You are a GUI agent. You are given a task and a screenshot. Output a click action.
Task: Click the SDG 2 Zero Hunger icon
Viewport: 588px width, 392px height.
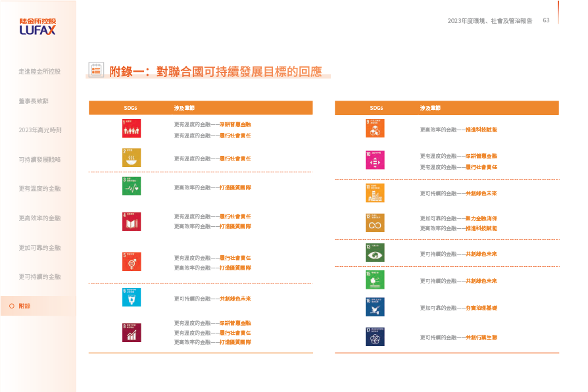click(132, 158)
